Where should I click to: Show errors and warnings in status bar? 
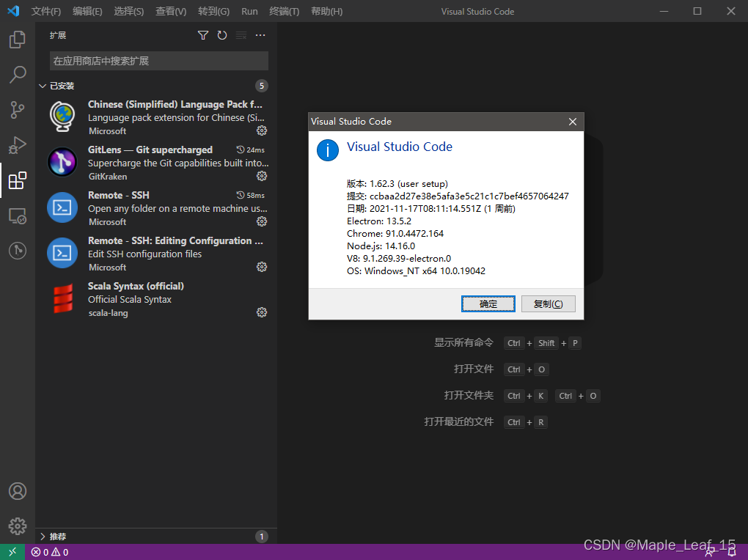(x=50, y=553)
